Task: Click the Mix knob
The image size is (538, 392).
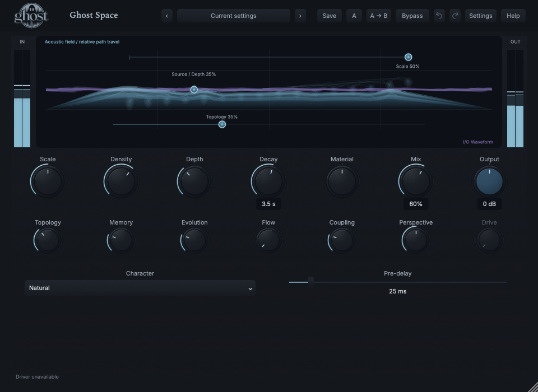Action: (415, 181)
